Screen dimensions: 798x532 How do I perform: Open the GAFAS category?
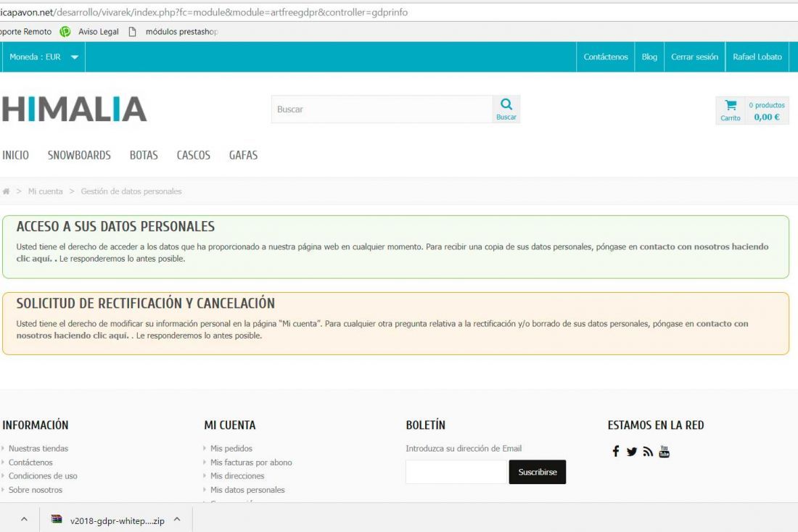[x=243, y=155]
